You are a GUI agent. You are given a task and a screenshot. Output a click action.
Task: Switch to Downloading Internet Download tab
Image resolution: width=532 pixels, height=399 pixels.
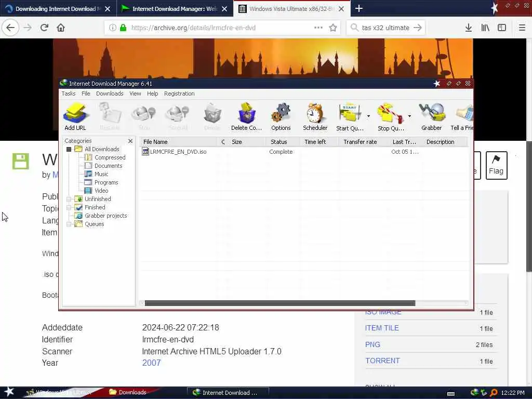58,9
